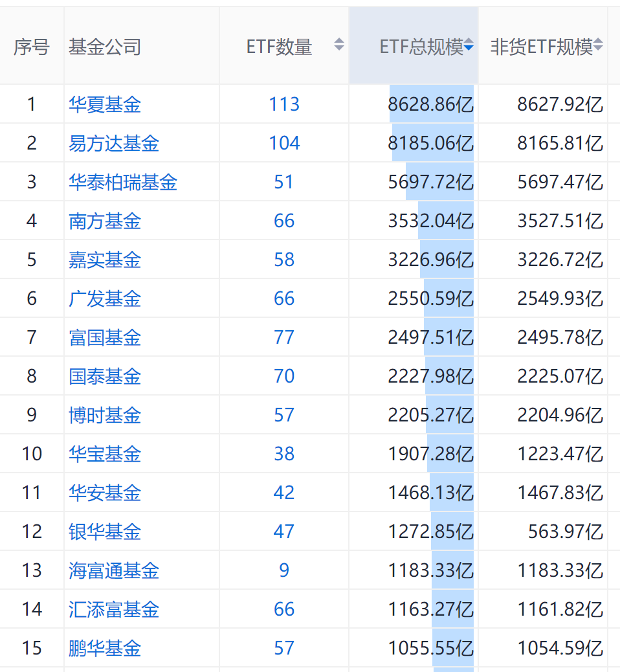Select total scale value 2550.59亿

(430, 298)
